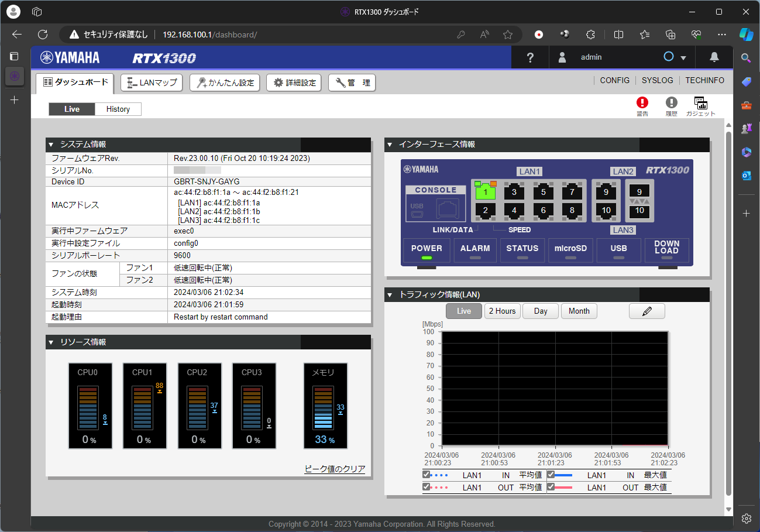Collapse the インターフェース情報 panel

(390, 144)
